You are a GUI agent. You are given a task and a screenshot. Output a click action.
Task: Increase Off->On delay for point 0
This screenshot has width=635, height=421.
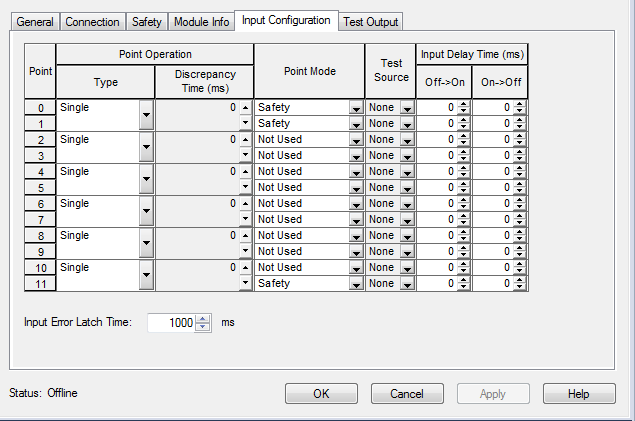point(462,104)
